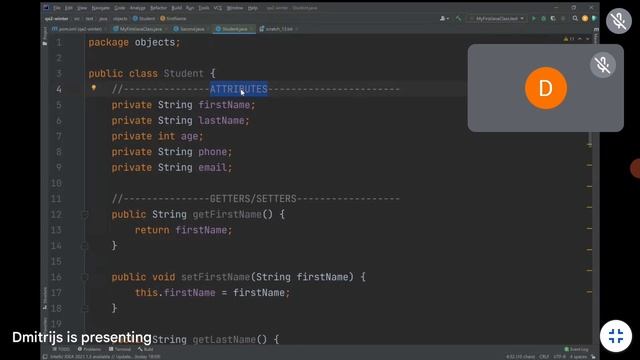The width and height of the screenshot is (640, 360).
Task: Click the word lastName on line 6
Action: click(x=222, y=120)
